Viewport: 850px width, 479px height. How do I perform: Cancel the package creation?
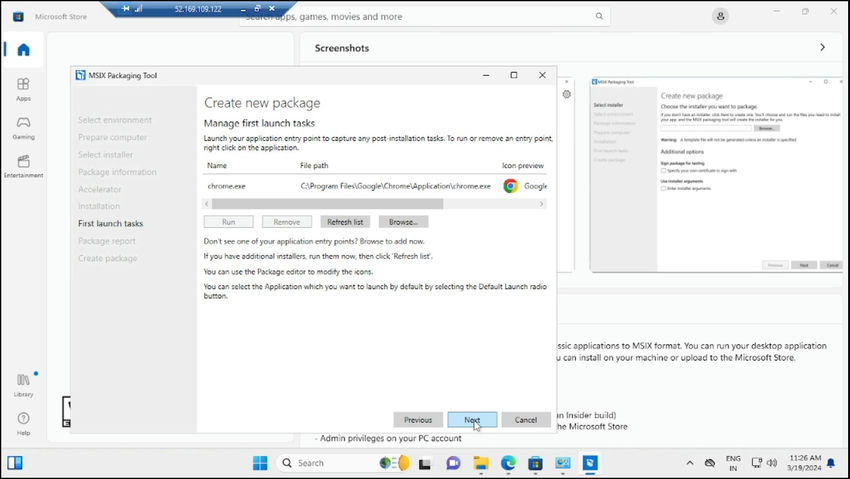[526, 420]
